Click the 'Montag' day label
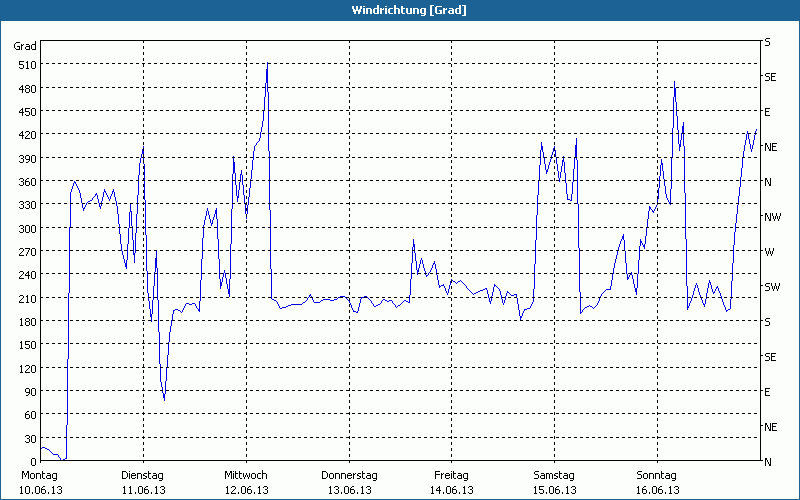Image resolution: width=800 pixels, height=500 pixels. tap(39, 476)
